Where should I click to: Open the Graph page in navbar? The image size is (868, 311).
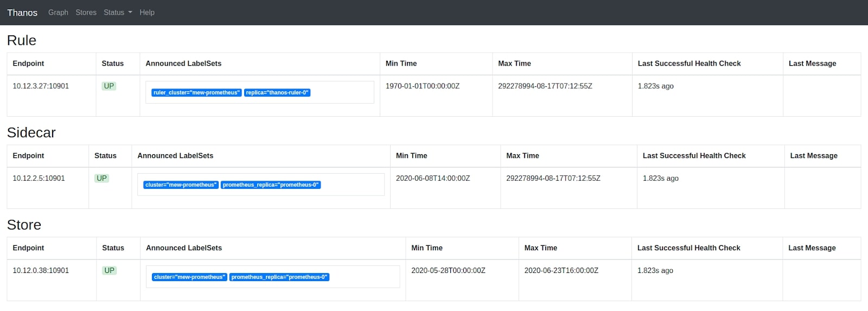[x=58, y=12]
